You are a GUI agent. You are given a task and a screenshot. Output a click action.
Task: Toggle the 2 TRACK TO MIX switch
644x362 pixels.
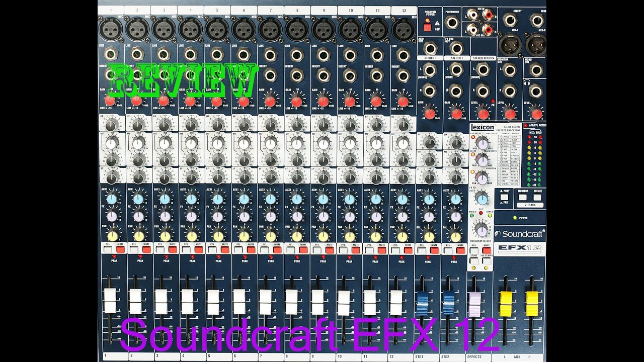pos(538,198)
